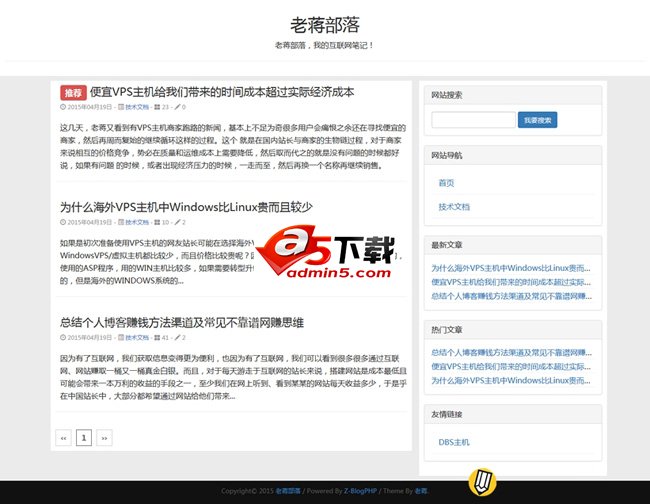Open 最新文章 link 总结个人博客赚钱方法
This screenshot has height=504, width=650.
click(x=512, y=296)
